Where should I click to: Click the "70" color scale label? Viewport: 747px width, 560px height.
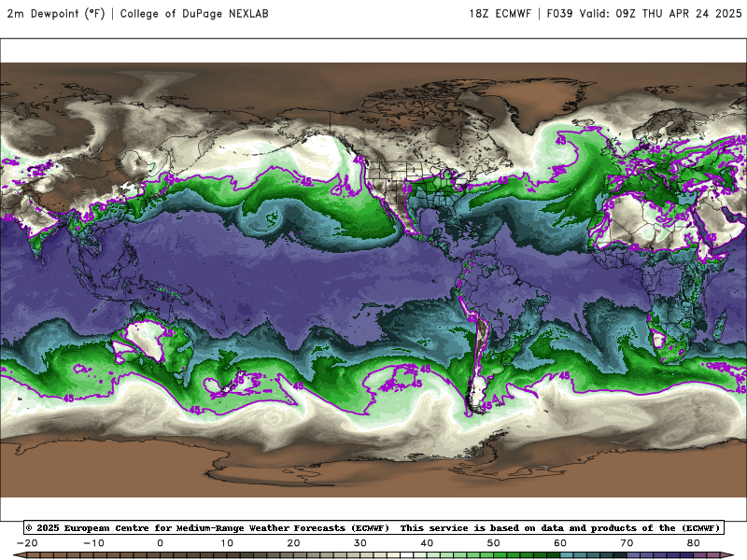pos(627,543)
